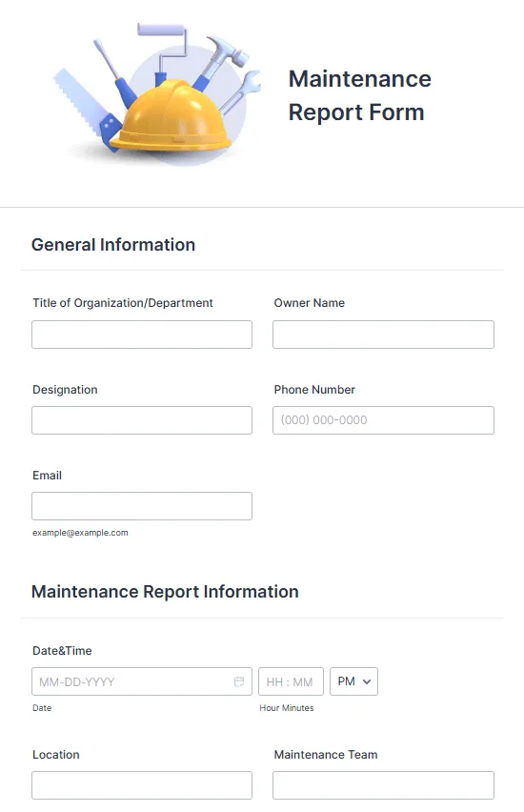
Task: Select the Designation text box
Action: (x=142, y=420)
